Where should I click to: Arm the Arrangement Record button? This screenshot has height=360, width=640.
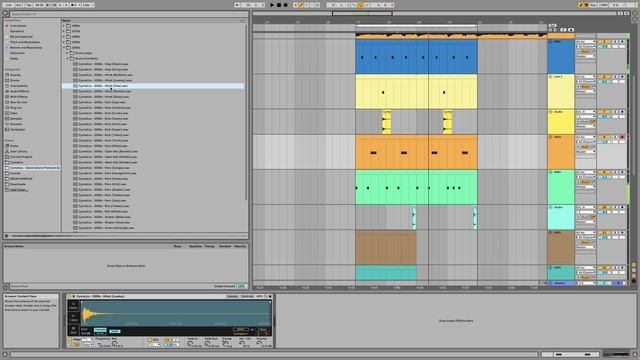285,5
